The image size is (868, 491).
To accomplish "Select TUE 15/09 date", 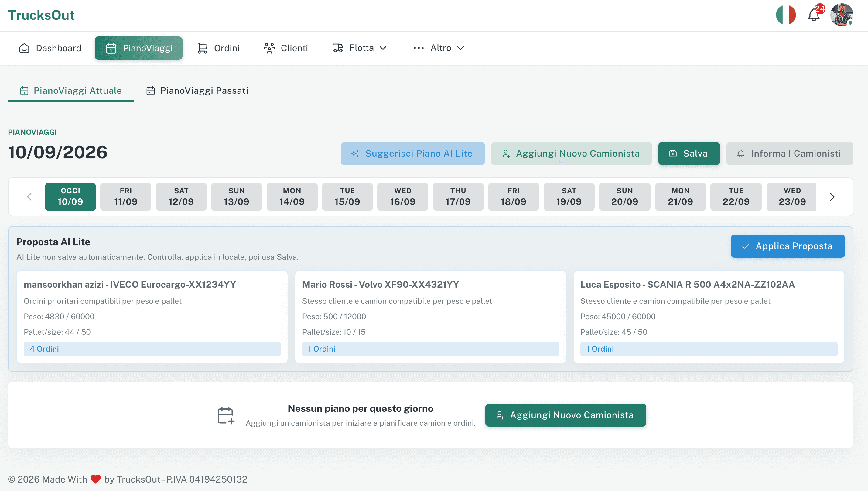I will [347, 197].
